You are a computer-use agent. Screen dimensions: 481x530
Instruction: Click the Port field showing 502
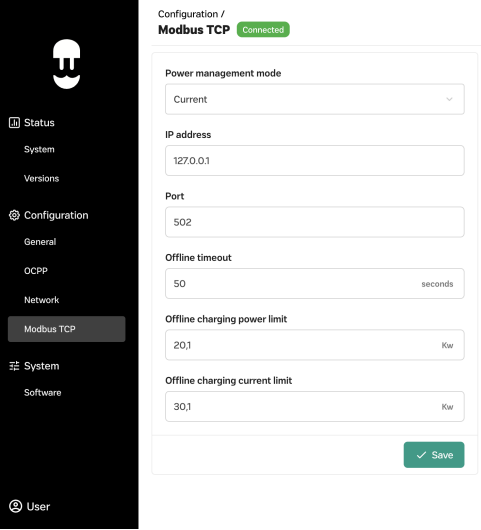(315, 222)
